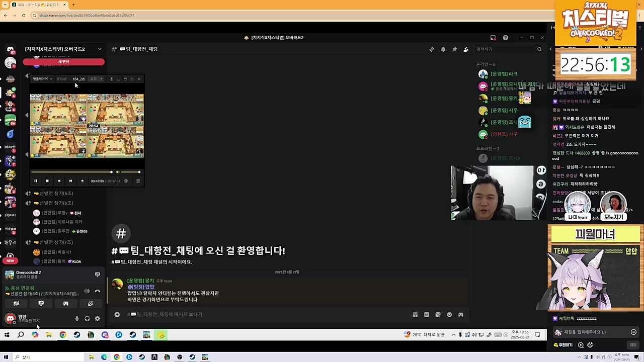Viewport: 644px width, 362px height.
Task: Open the Threads icon in channel header
Action: click(x=432, y=49)
